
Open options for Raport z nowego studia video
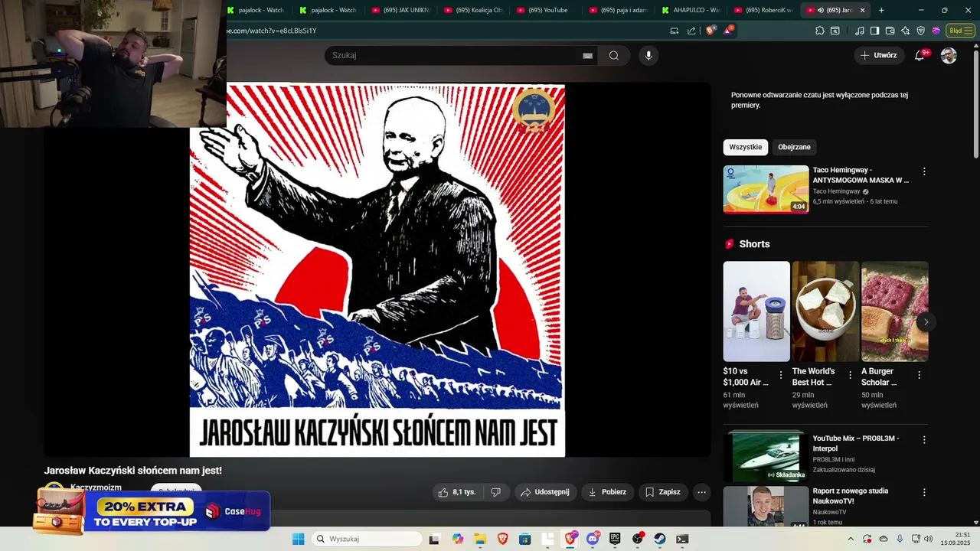(924, 493)
